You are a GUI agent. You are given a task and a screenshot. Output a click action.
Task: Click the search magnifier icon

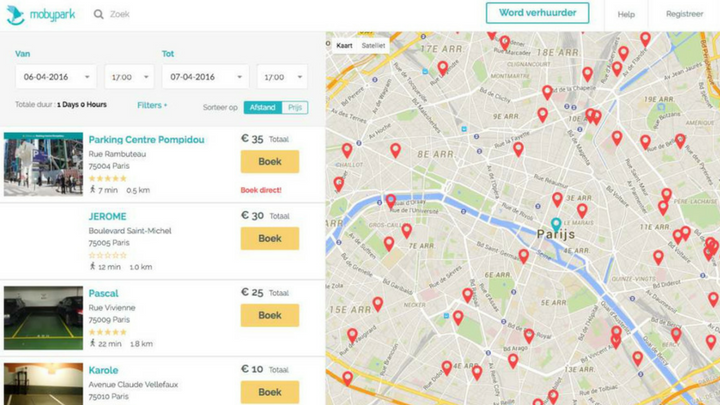click(98, 14)
